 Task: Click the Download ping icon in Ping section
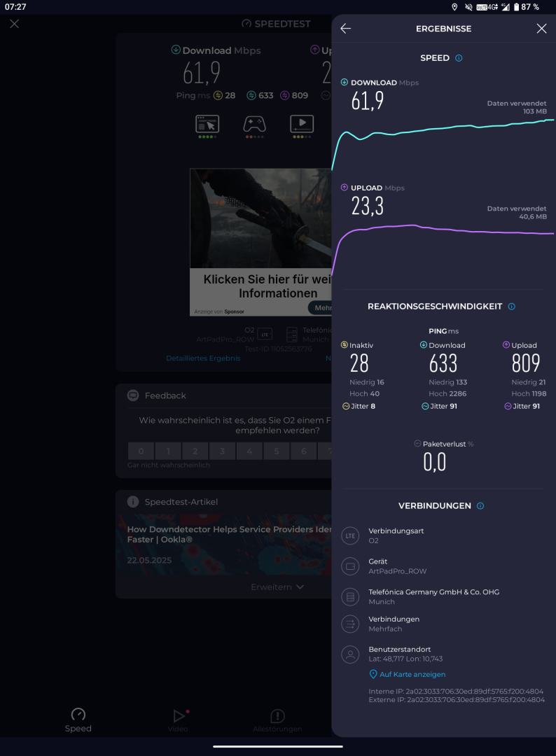coord(424,344)
